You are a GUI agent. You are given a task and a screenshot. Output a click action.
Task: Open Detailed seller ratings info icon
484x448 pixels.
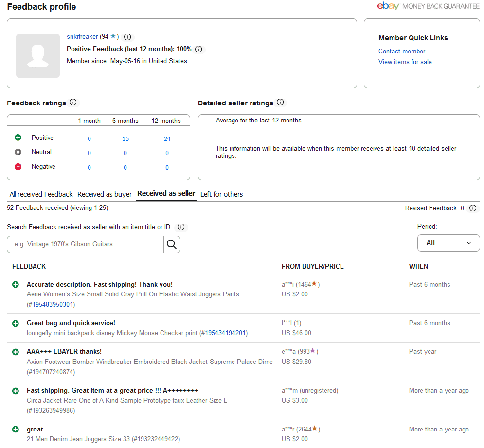(280, 103)
